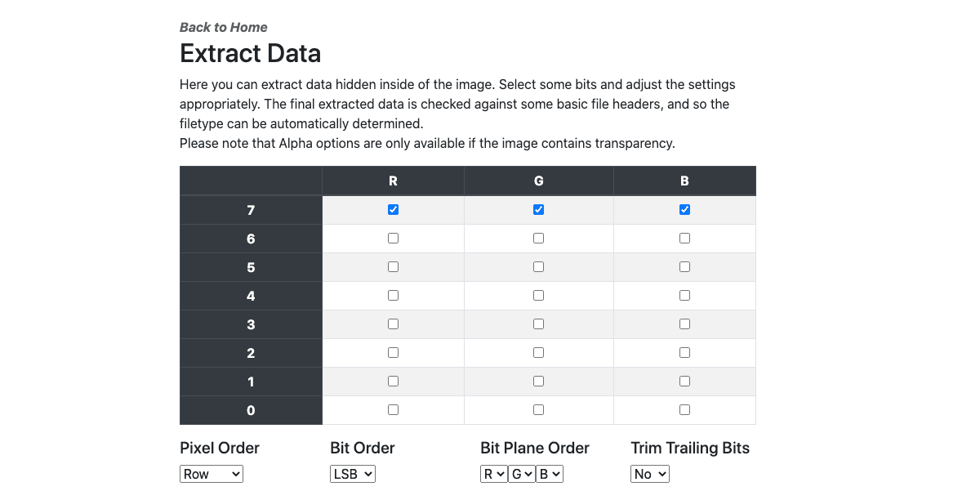Open the Trim Trailing Bits dropdown
The width and height of the screenshot is (980, 500).
coord(650,474)
